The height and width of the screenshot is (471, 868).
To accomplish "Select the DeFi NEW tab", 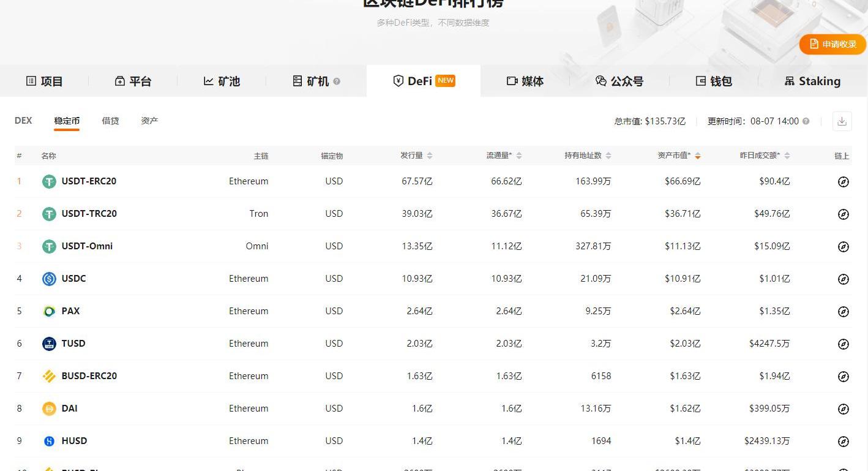I will pos(424,81).
